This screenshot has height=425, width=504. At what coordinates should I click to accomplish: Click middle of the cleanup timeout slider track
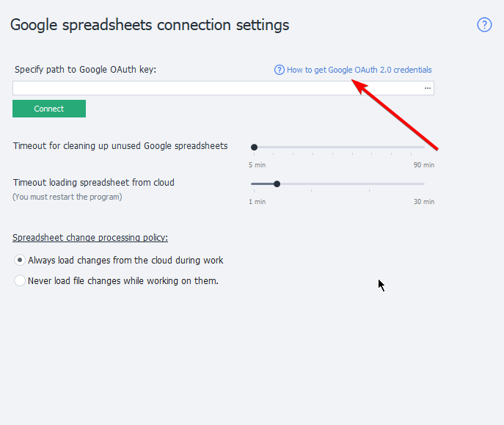point(337,148)
